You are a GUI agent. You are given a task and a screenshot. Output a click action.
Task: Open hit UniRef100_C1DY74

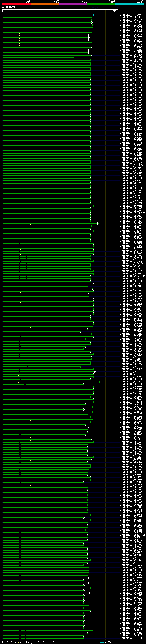click(x=131, y=27)
